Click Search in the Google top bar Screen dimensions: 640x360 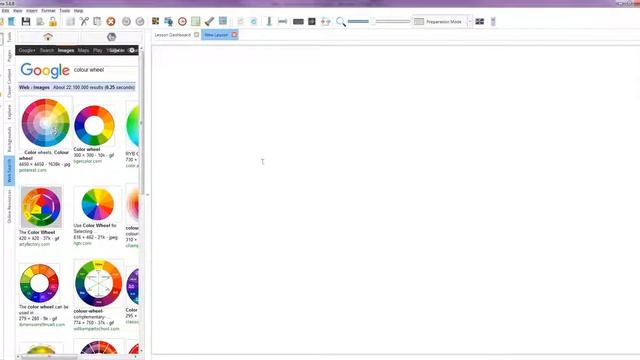[x=47, y=50]
